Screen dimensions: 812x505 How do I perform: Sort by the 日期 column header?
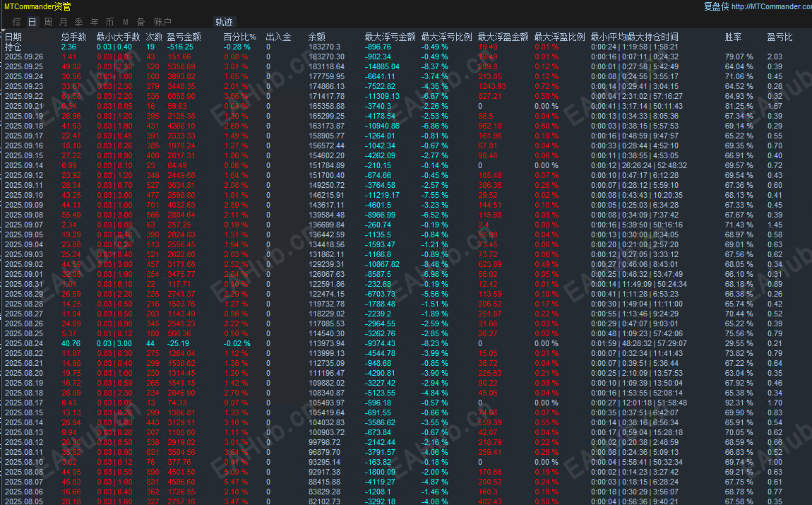[13, 37]
